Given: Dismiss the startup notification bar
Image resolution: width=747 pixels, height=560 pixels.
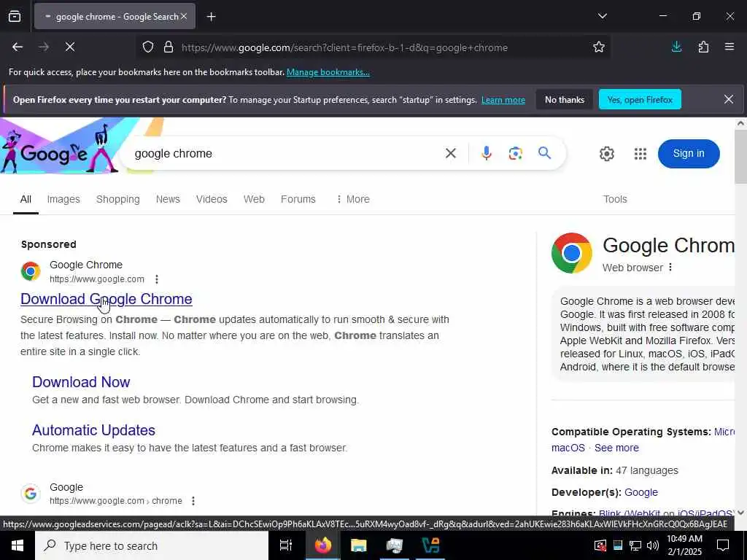Looking at the screenshot, I should click(x=729, y=99).
